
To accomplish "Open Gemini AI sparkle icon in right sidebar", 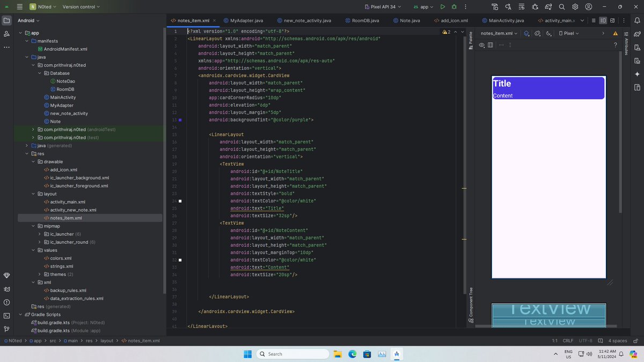I will tap(637, 74).
